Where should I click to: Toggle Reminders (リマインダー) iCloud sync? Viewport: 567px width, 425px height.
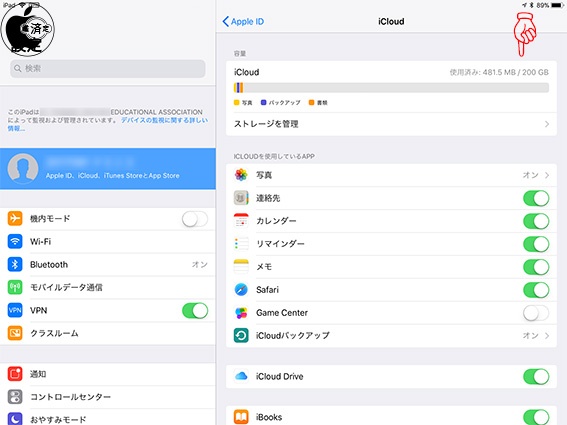pyautogui.click(x=536, y=244)
